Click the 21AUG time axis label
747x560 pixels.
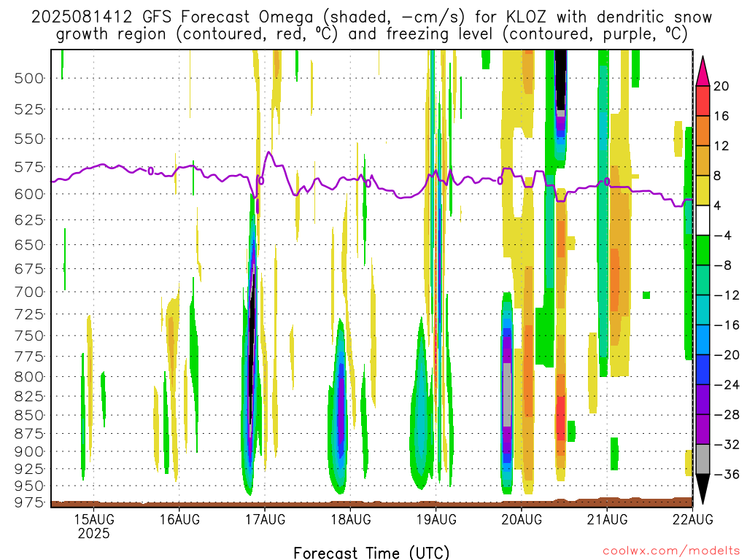[607, 519]
